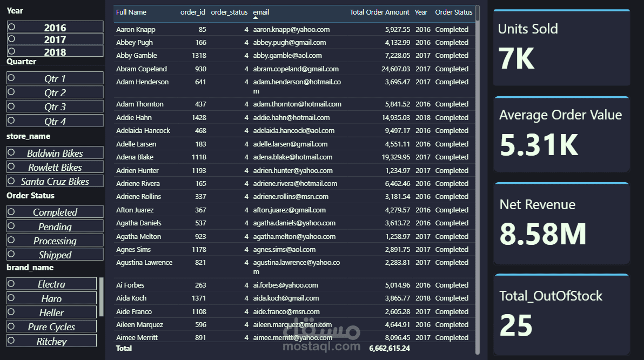The image size is (644, 360).
Task: Sort by Year column header in table
Action: pyautogui.click(x=421, y=12)
